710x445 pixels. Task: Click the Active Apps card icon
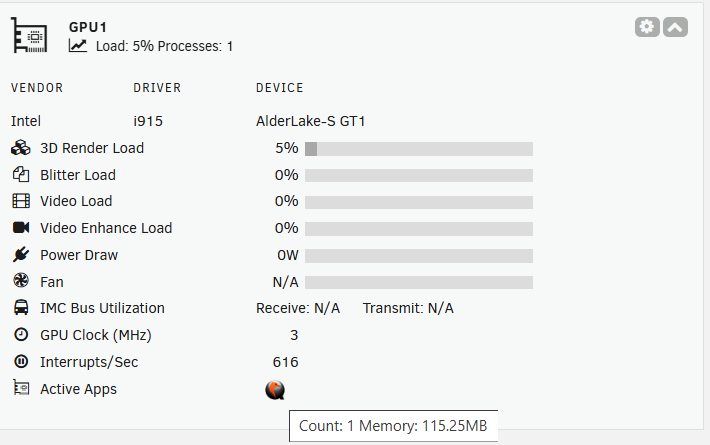(21, 388)
